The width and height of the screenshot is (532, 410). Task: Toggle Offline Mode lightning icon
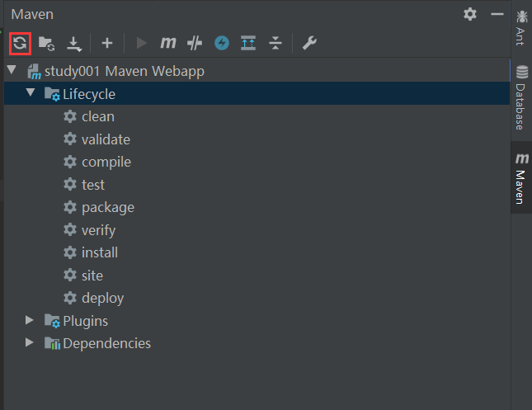click(x=221, y=43)
